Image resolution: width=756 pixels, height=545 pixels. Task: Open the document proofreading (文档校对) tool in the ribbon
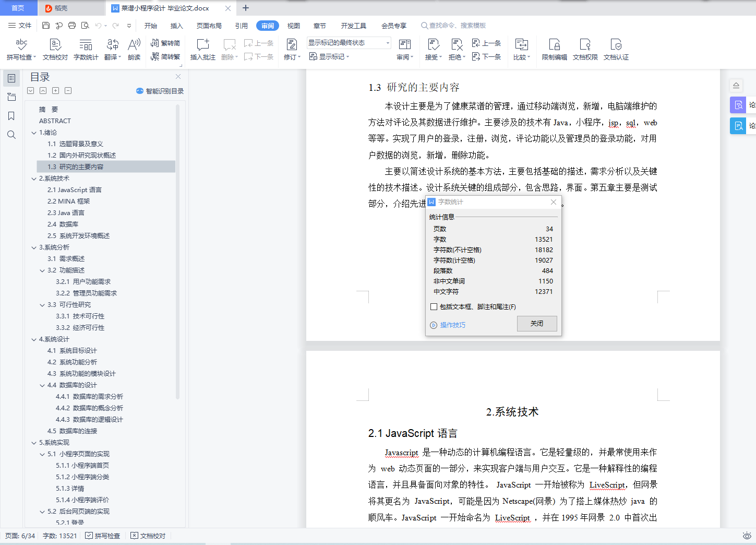[x=55, y=50]
